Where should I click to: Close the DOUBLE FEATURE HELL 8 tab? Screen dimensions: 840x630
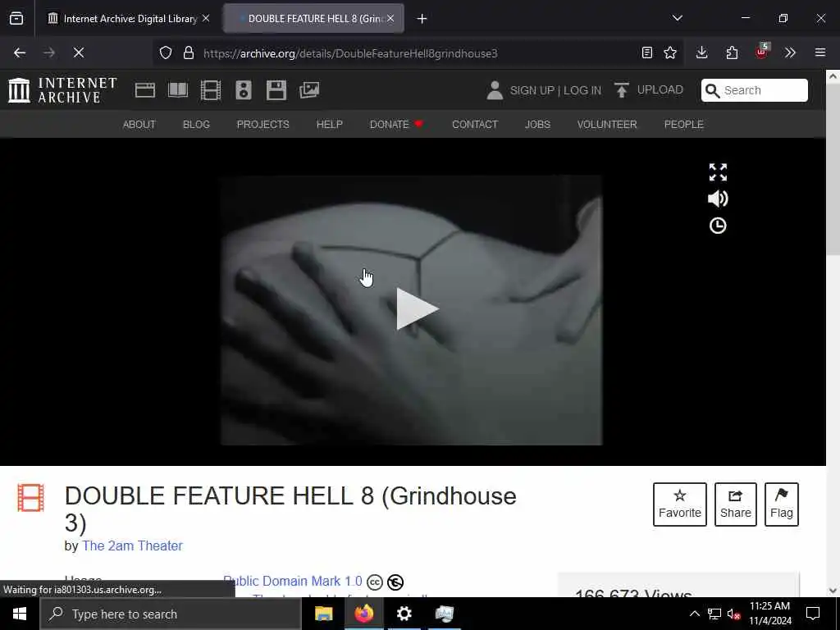point(390,18)
